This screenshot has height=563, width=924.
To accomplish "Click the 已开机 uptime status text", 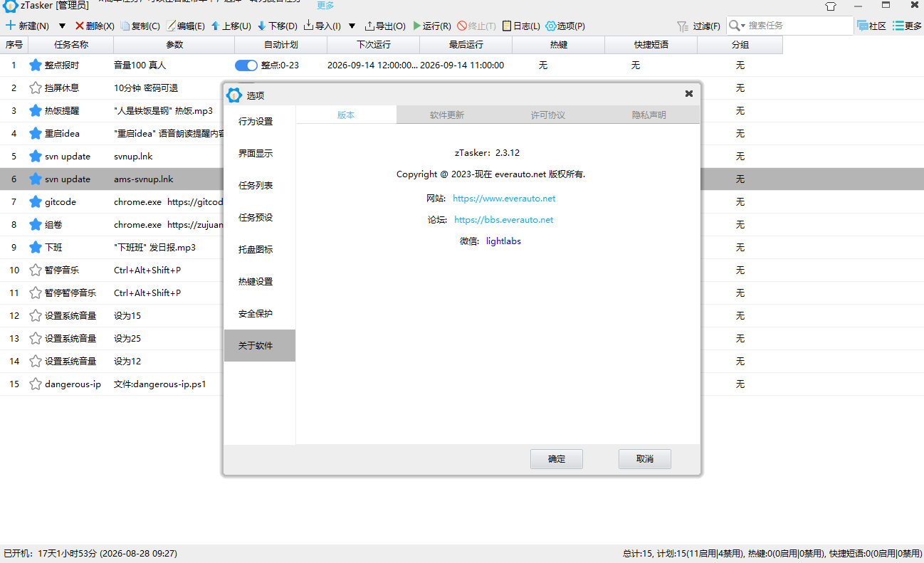I will [90, 553].
